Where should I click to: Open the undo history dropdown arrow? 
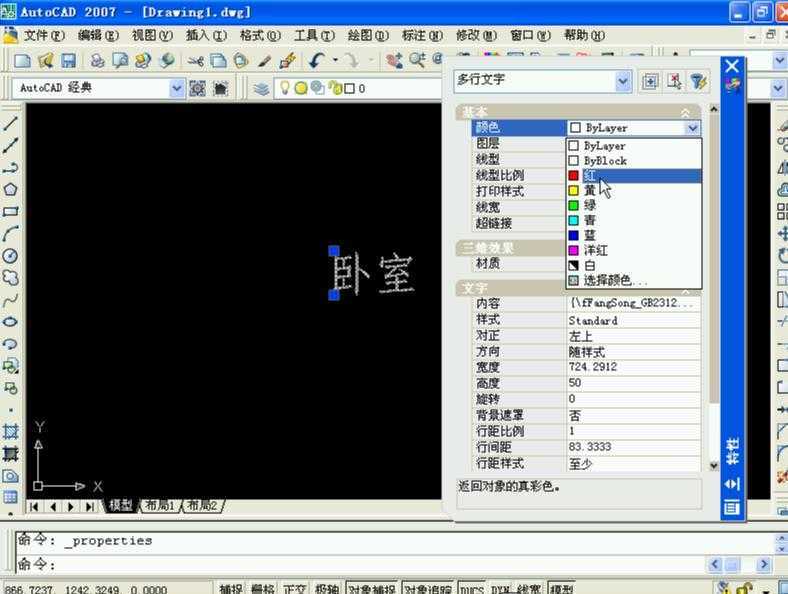(335, 60)
